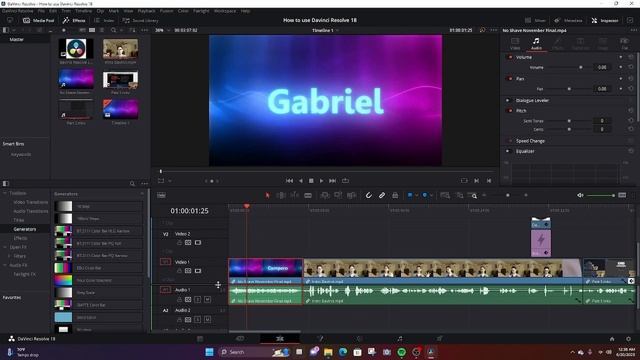Select the Blade Edit Mode tool
640x360 pixels.
[308, 196]
